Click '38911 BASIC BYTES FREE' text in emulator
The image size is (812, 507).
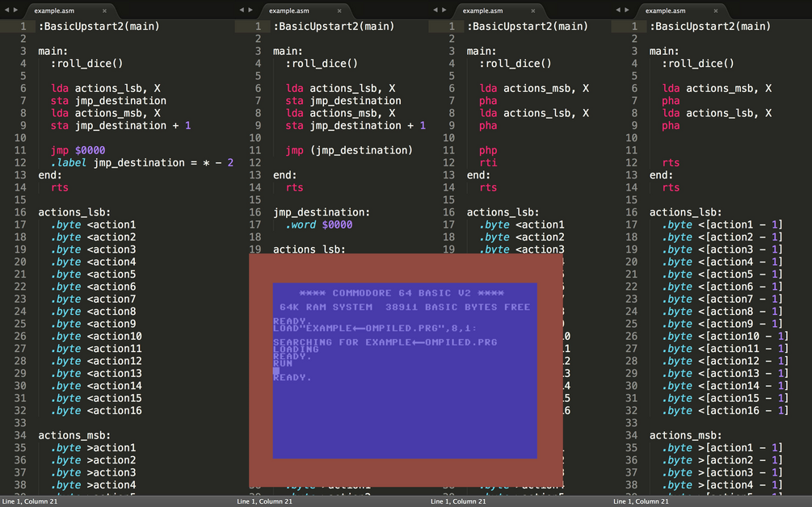458,308
